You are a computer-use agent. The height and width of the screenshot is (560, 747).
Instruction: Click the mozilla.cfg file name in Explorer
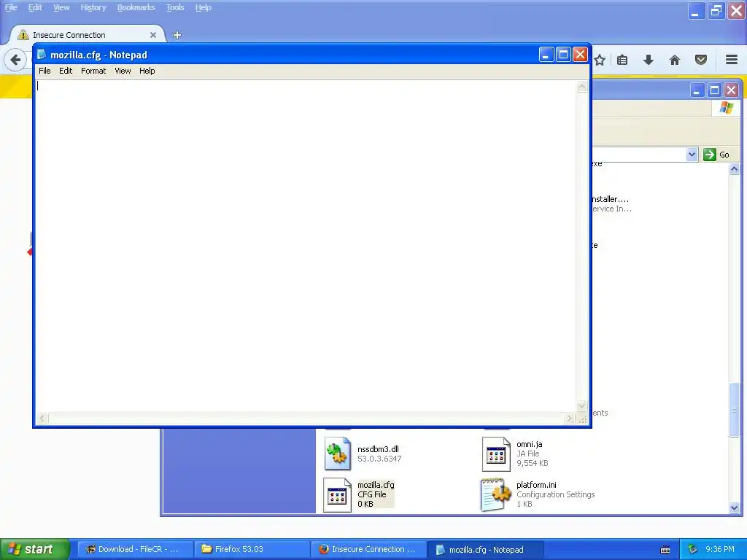[x=376, y=485]
